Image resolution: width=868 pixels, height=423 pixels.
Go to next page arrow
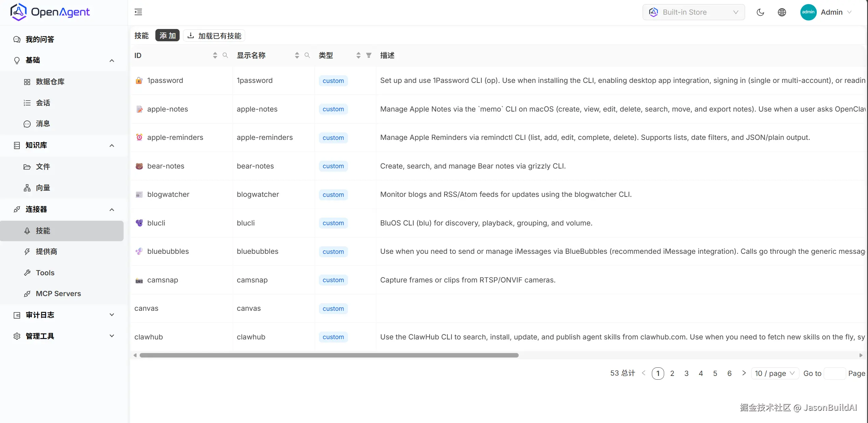pos(744,373)
